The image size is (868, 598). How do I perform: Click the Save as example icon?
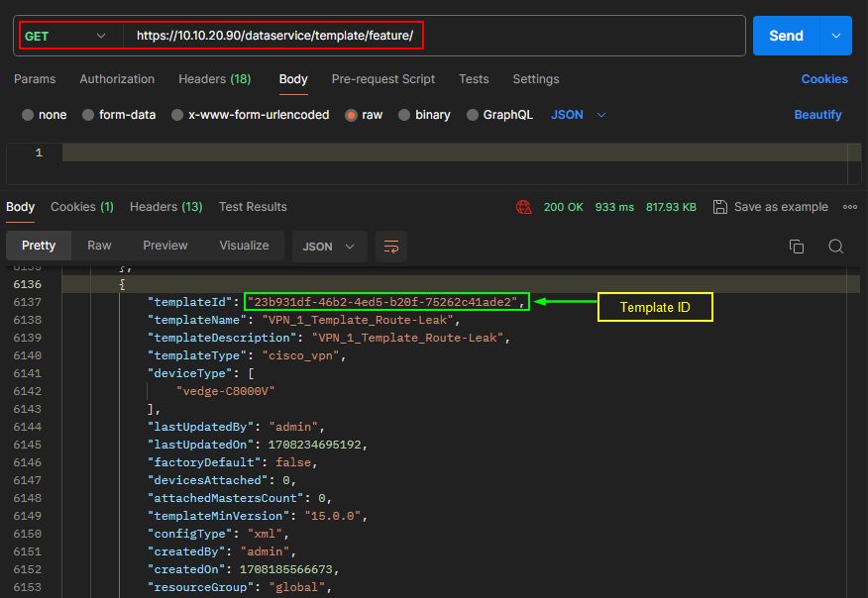pyautogui.click(x=720, y=207)
